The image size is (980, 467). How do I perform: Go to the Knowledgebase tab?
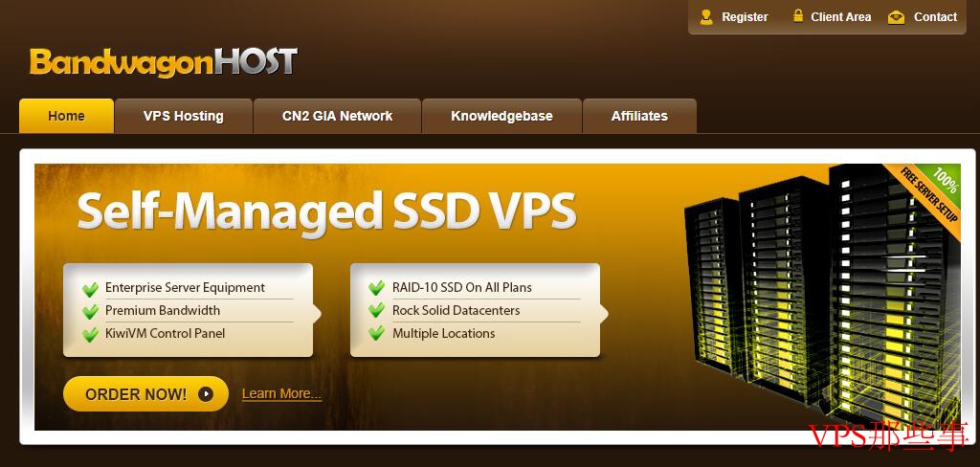coord(501,117)
